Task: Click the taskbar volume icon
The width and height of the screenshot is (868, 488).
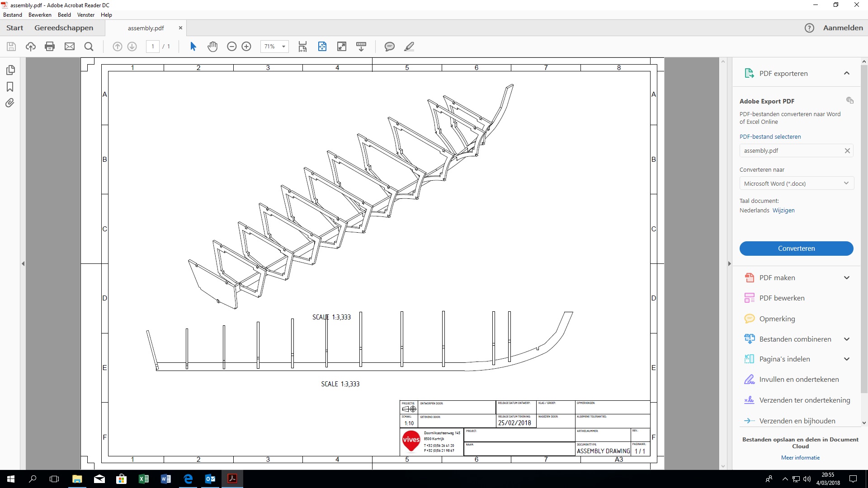Action: click(x=807, y=479)
